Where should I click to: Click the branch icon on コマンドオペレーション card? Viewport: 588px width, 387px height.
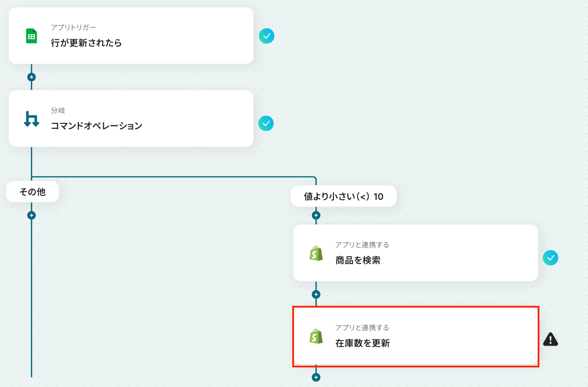(x=31, y=119)
